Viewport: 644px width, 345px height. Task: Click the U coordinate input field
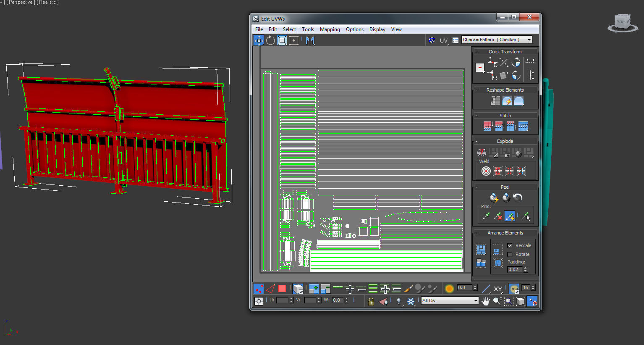pos(283,300)
